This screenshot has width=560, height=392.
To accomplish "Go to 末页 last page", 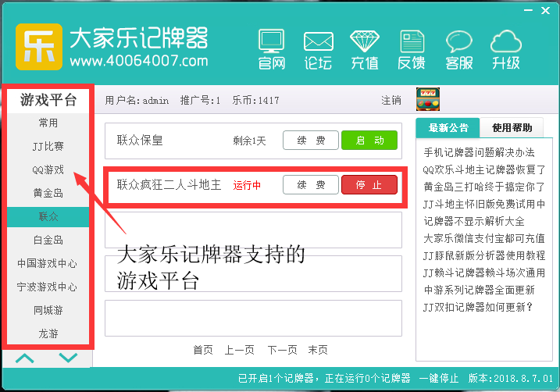I will pyautogui.click(x=318, y=350).
